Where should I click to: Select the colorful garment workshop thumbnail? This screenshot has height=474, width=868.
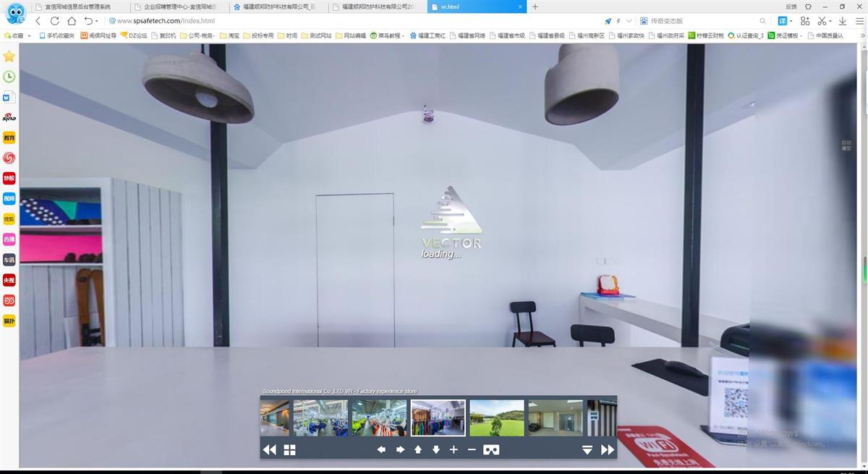[x=379, y=418]
